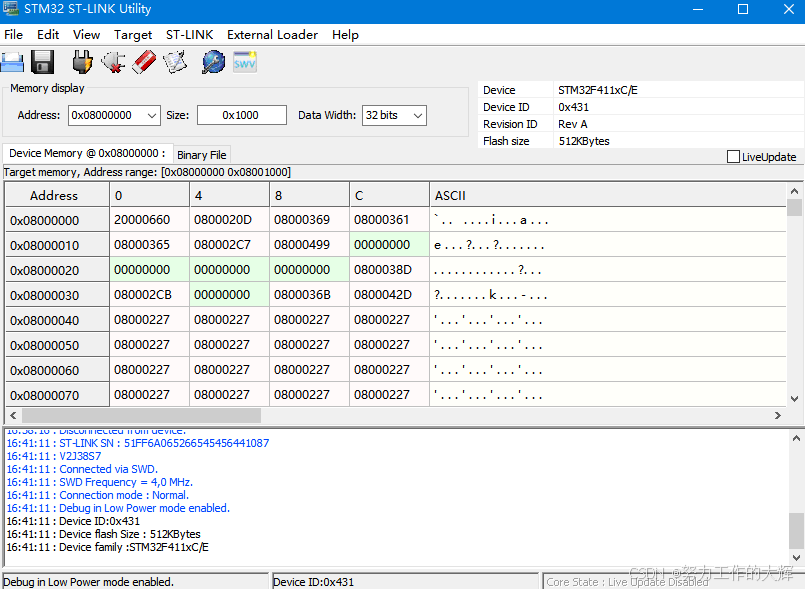Select memory cell 0800036B
Image resolution: width=805 pixels, height=589 pixels.
pos(310,295)
